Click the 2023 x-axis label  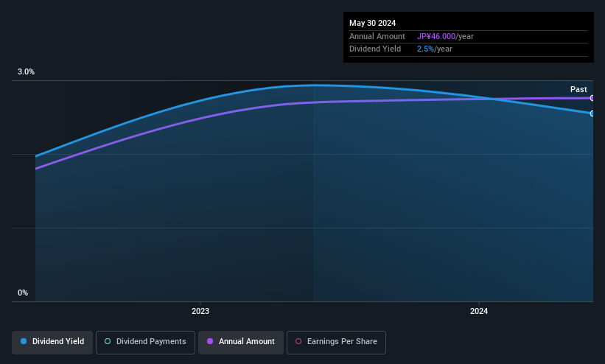pos(200,311)
